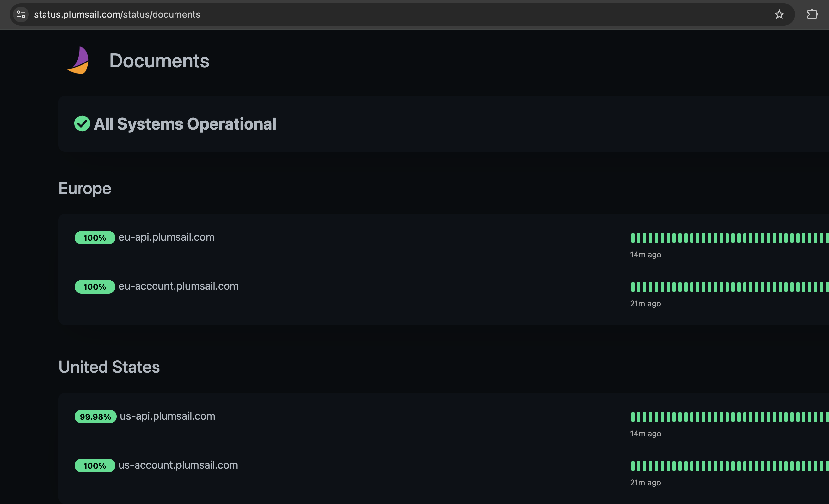This screenshot has height=504, width=829.
Task: Click first heartbeat bar of eu-api
Action: tap(633, 238)
